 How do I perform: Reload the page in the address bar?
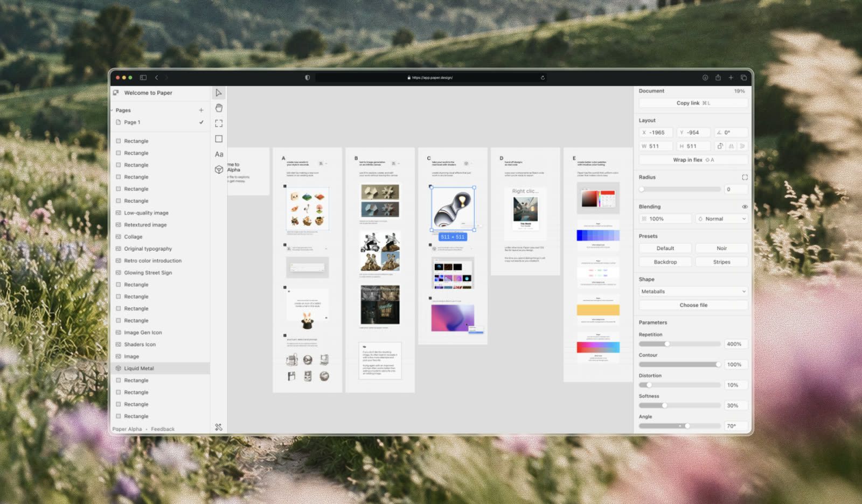(543, 78)
